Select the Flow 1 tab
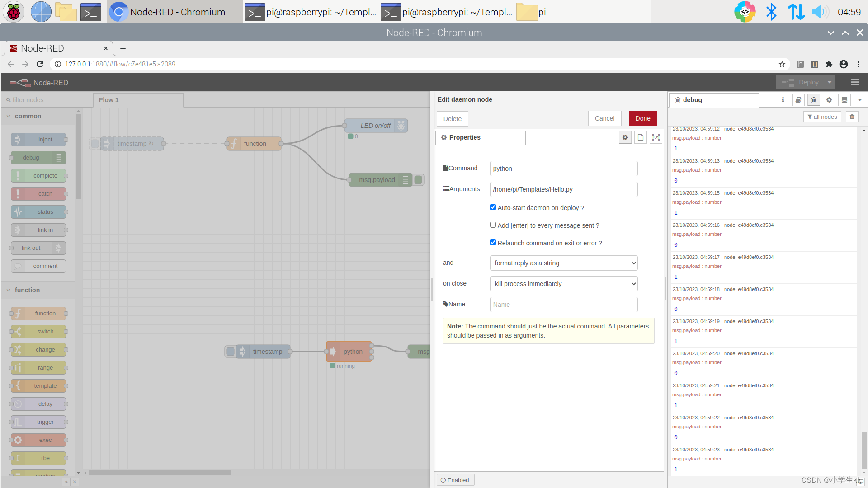 [x=109, y=100]
